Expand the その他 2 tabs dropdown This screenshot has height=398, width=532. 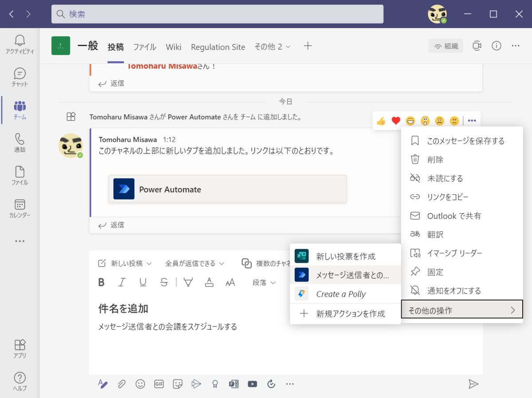[x=273, y=46]
